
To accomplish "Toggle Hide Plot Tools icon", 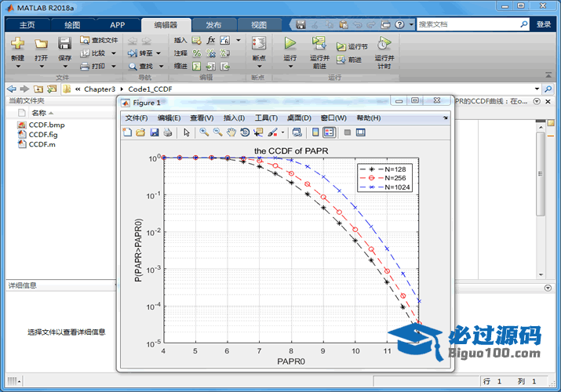I will click(347, 132).
